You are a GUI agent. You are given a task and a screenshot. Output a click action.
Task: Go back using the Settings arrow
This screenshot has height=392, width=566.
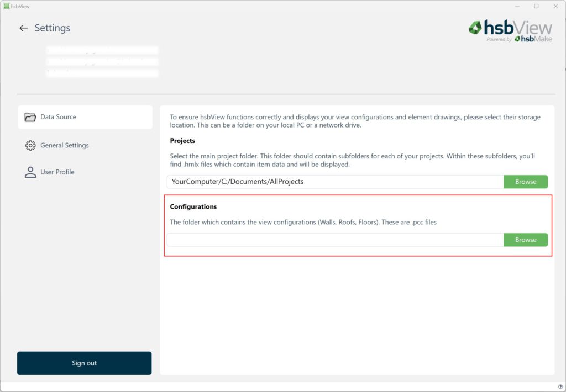pyautogui.click(x=23, y=28)
